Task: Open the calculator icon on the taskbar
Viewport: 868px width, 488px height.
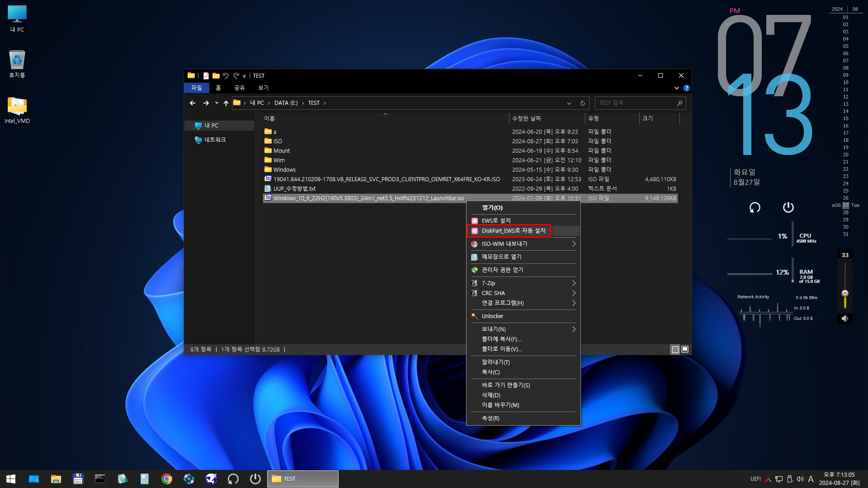Action: point(145,479)
